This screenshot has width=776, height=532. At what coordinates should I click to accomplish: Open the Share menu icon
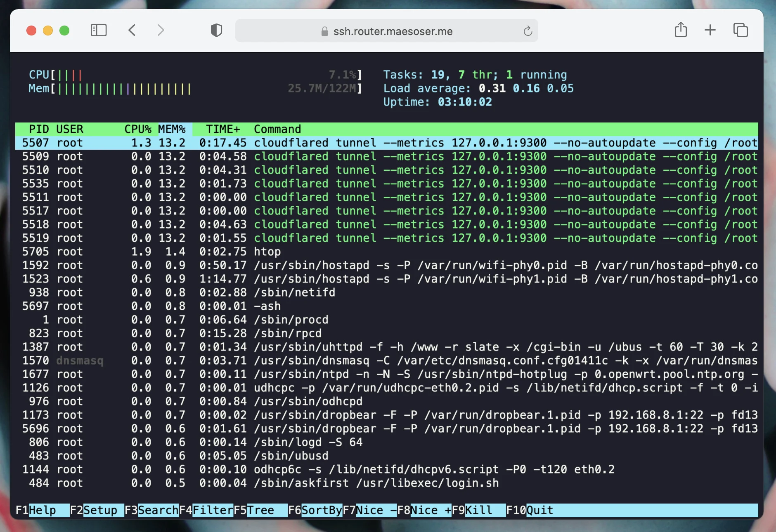tap(681, 30)
